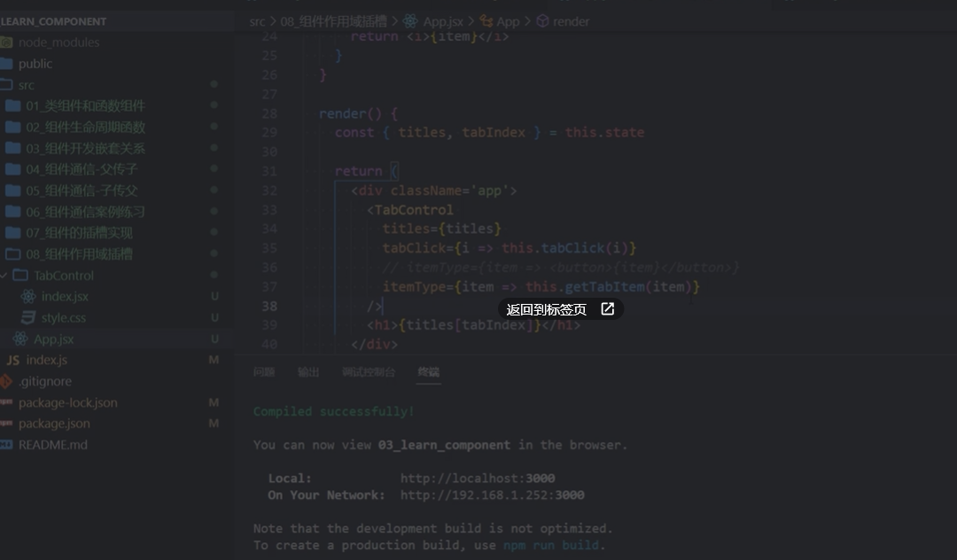Expand folder 04_组件通信-父传子

point(82,169)
